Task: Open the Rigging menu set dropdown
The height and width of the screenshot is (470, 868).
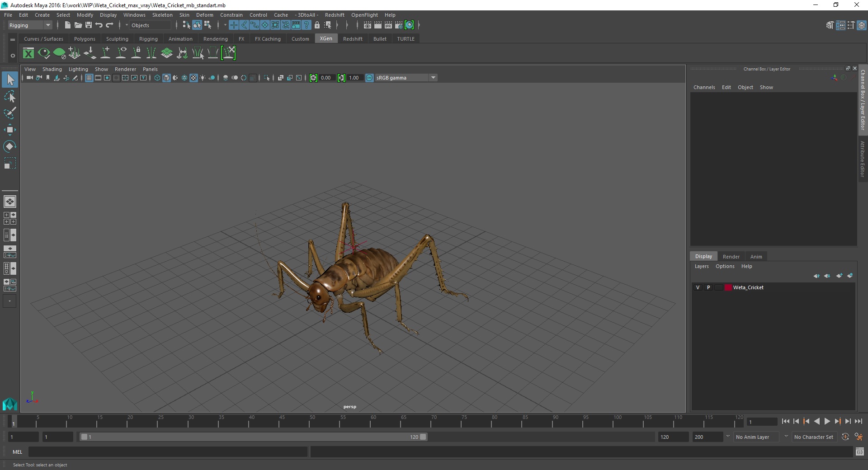Action: [30, 25]
